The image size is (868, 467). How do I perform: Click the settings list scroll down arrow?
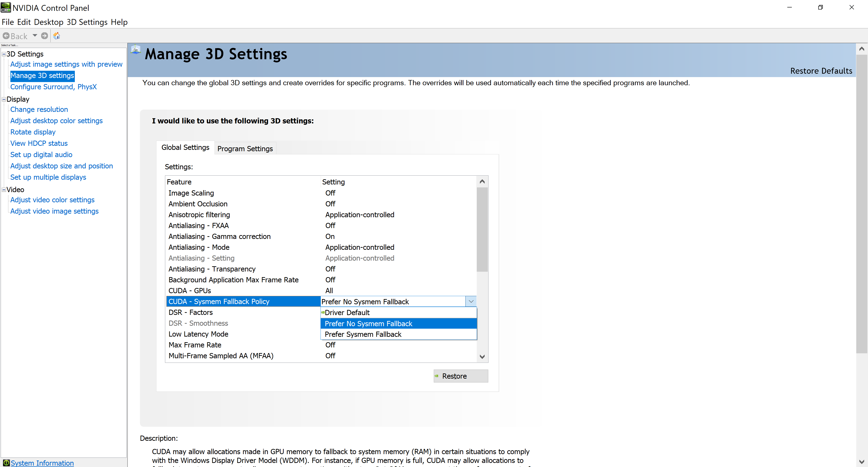(x=482, y=356)
